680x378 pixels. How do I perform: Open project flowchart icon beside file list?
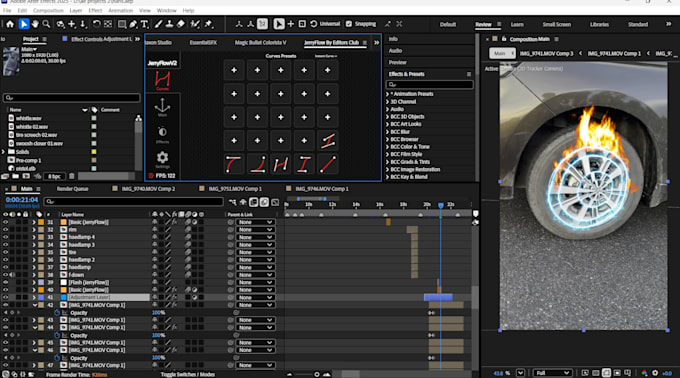coord(138,118)
